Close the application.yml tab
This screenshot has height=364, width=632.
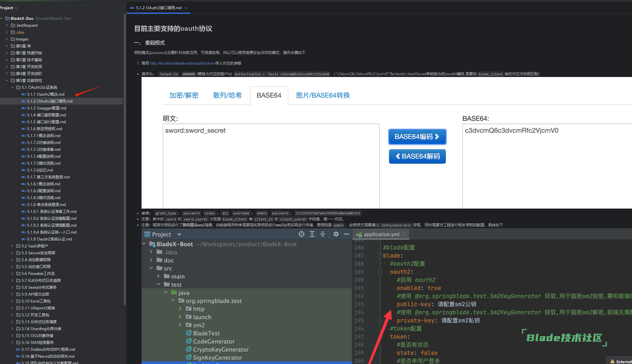[404, 234]
